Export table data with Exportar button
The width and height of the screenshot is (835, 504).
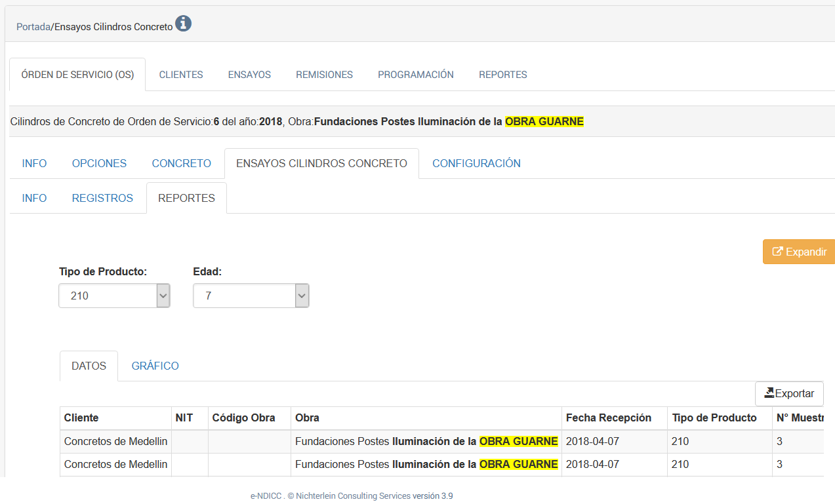pos(789,393)
